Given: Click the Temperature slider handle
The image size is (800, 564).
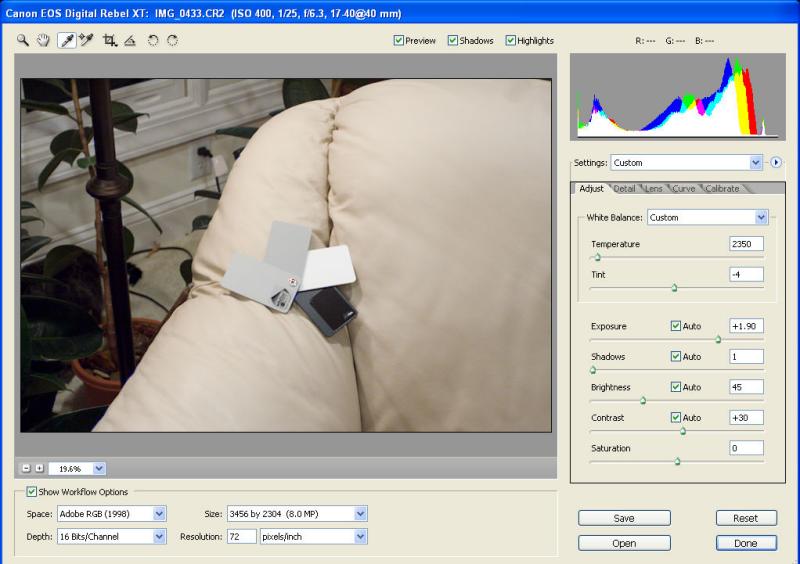Looking at the screenshot, I should click(x=597, y=257).
